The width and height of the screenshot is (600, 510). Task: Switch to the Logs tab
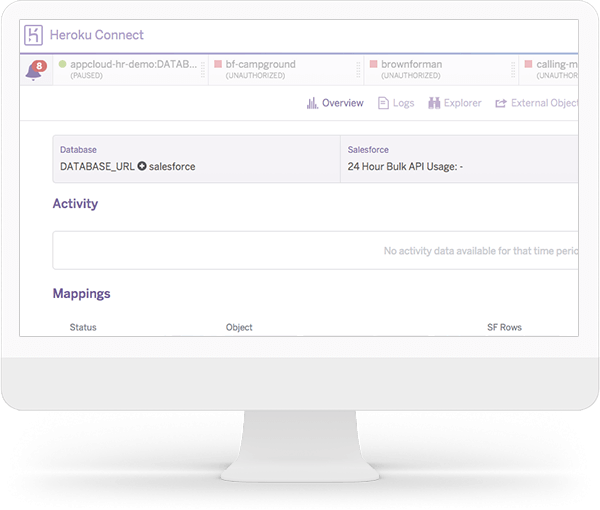click(396, 103)
